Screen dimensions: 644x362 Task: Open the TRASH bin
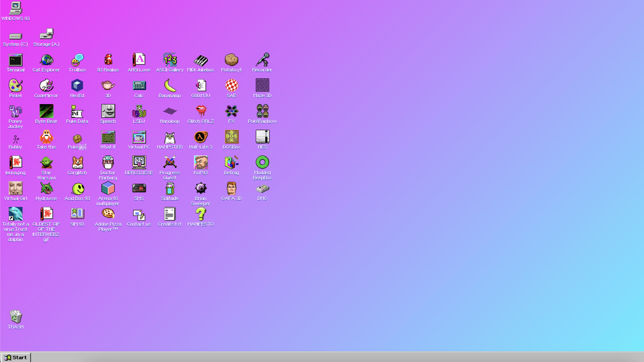pos(15,317)
